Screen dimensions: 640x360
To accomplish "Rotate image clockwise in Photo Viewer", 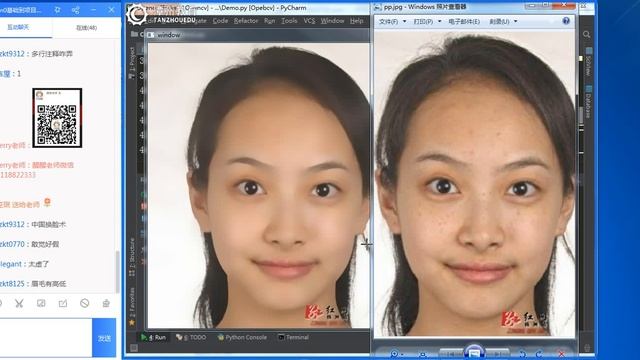I will pos(540,354).
